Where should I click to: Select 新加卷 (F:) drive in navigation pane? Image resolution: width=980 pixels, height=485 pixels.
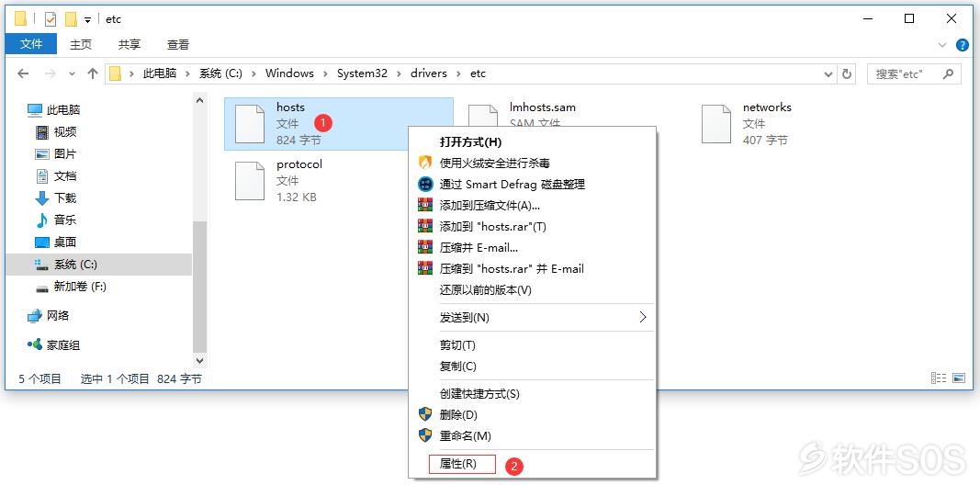(x=72, y=287)
